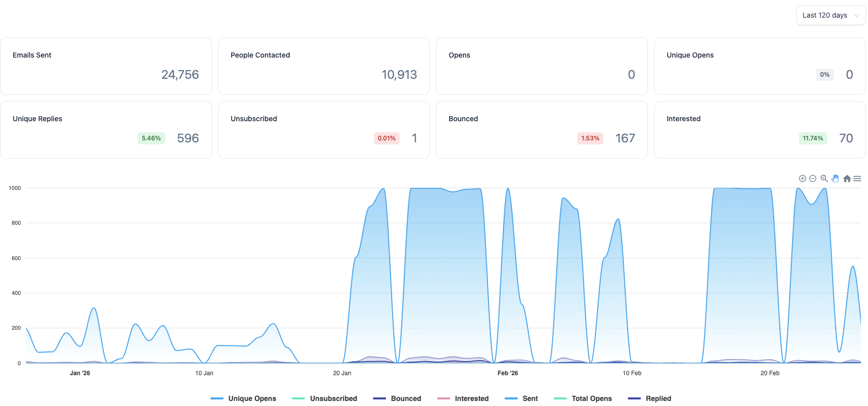Click the Jan '26 axis label
Screen dimensions: 868x406
(80, 373)
